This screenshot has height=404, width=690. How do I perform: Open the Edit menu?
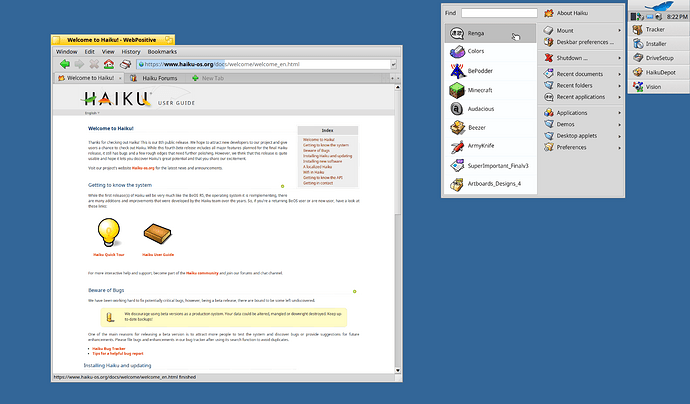point(90,51)
